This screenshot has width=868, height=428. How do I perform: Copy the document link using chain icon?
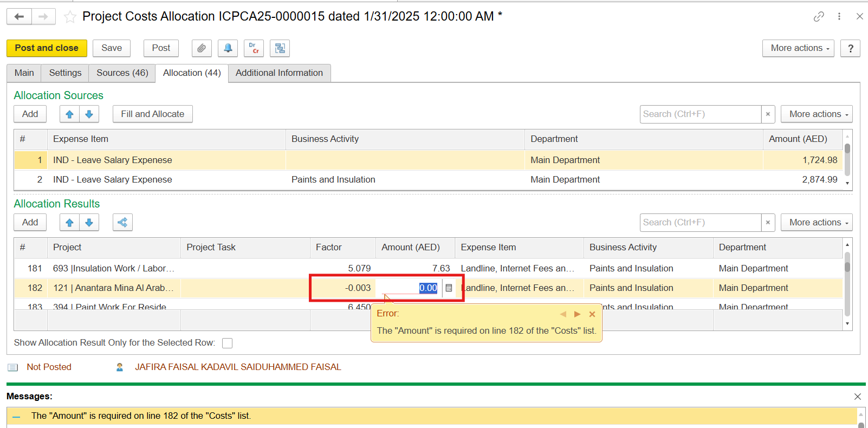coord(819,16)
